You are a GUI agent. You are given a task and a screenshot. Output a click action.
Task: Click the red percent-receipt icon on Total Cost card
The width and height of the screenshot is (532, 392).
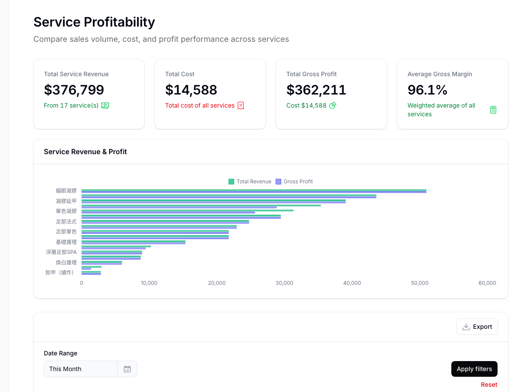click(241, 105)
